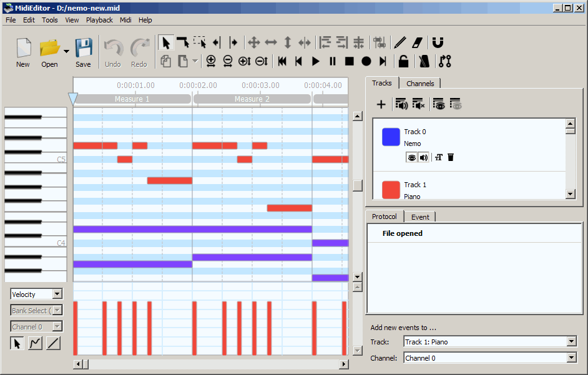The width and height of the screenshot is (588, 375).
Task: Click horizontal scrollbar right arrow
Action: 344,364
